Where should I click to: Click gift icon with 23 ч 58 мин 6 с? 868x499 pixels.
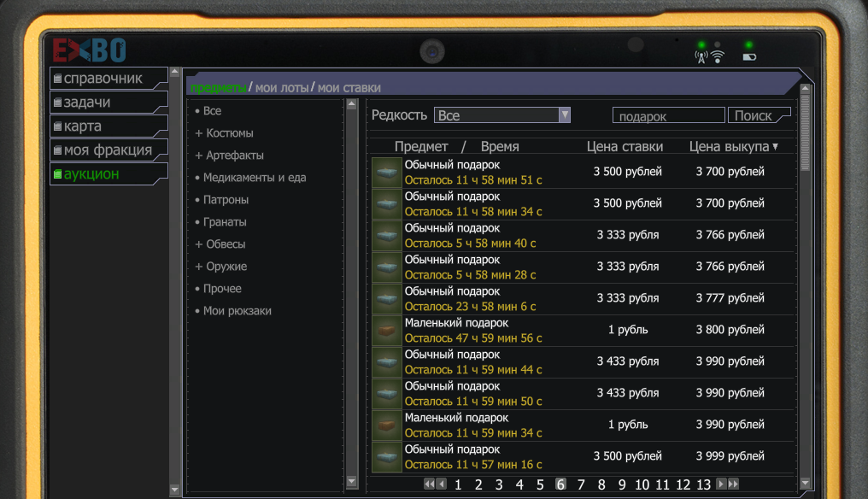click(386, 298)
